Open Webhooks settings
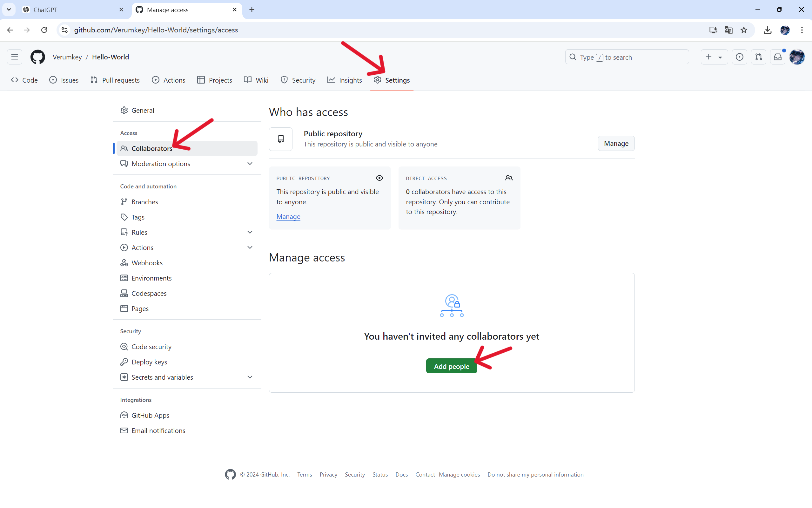This screenshot has width=812, height=508. click(x=187, y=263)
